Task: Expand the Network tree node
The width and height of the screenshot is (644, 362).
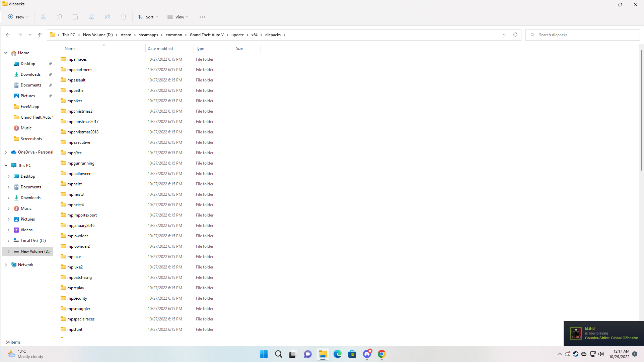Action: [6, 265]
